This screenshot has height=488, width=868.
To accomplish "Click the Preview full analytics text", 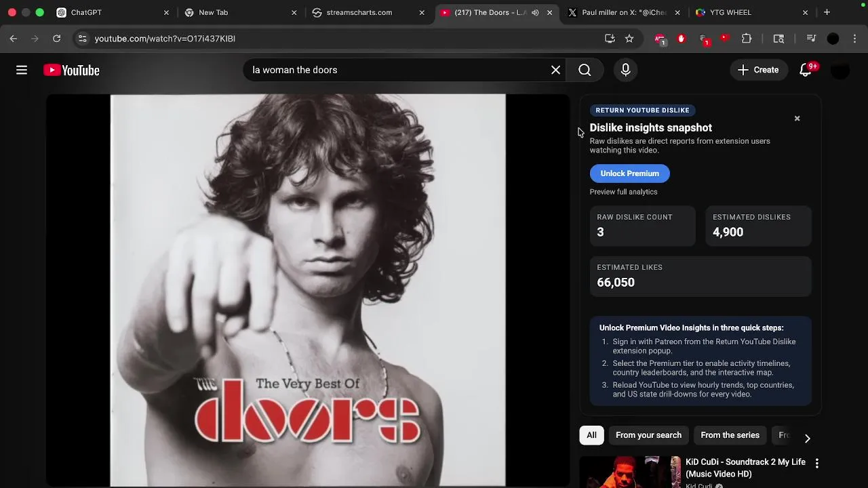I will coord(623,192).
